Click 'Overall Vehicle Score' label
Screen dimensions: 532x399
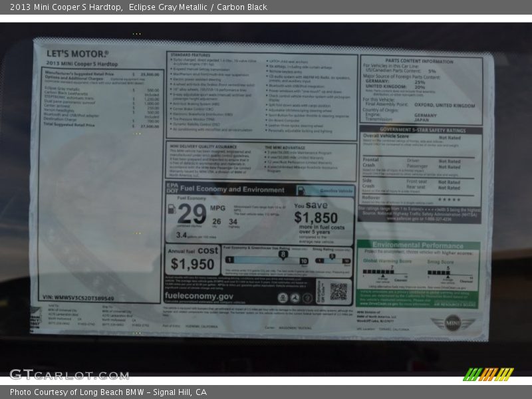[386, 136]
